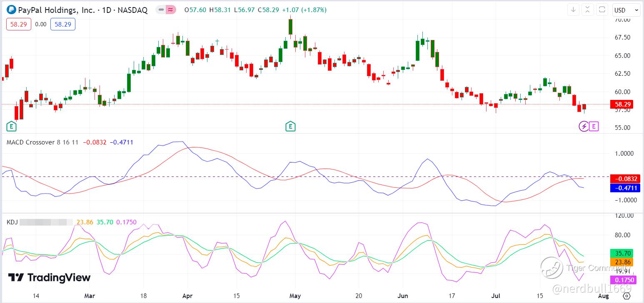The width and height of the screenshot is (644, 303).
Task: Click the Jun label on the time axis
Action: point(403,296)
